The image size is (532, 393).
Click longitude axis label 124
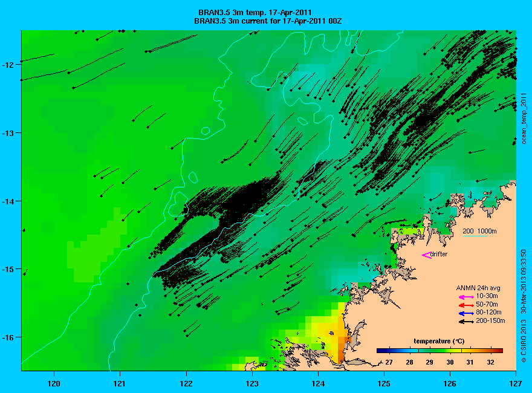click(318, 384)
